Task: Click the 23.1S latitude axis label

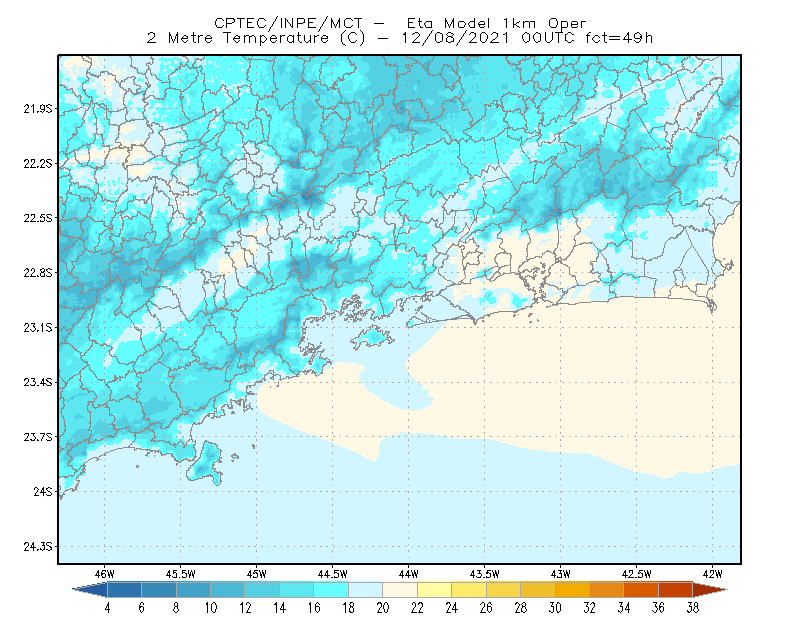Action: coord(38,327)
